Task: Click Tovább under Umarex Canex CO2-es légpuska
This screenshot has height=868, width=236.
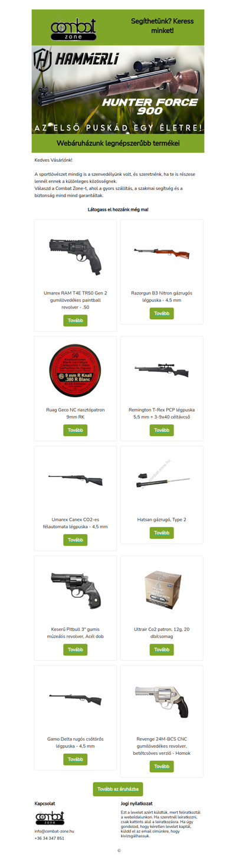Action: click(x=76, y=540)
